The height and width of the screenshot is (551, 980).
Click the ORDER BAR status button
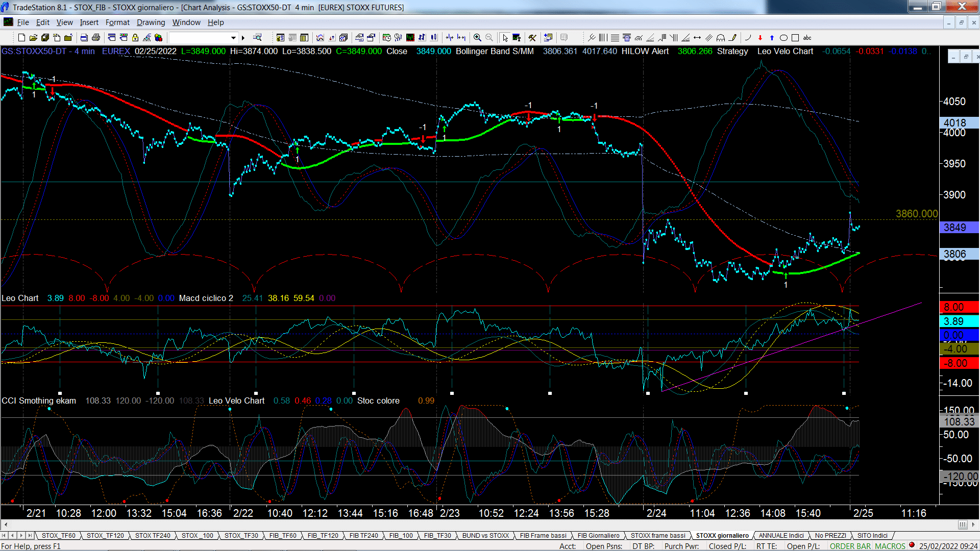click(x=850, y=546)
